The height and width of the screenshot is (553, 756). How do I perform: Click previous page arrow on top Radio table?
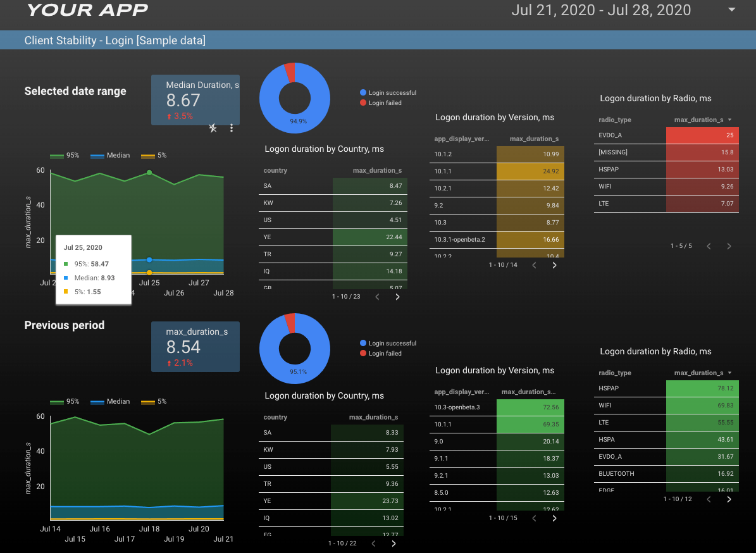point(710,246)
